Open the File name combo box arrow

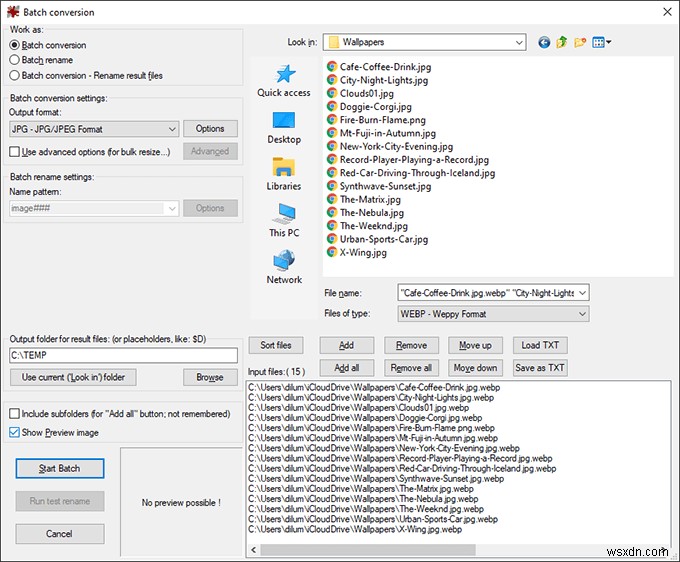pyautogui.click(x=582, y=293)
